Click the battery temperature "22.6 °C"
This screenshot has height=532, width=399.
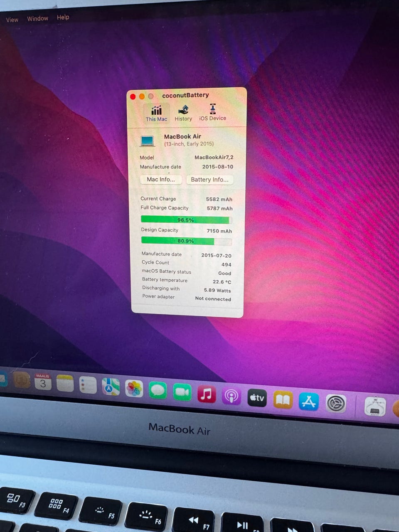click(222, 282)
